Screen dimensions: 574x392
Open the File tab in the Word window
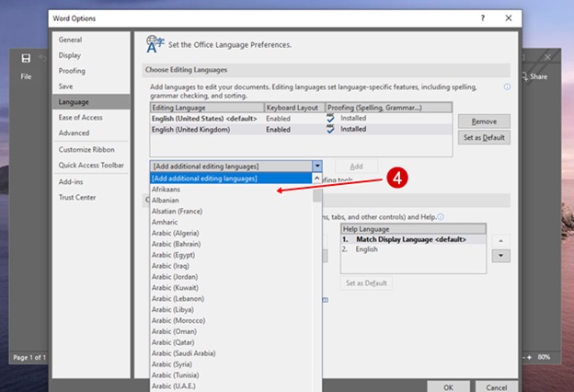pyautogui.click(x=26, y=76)
